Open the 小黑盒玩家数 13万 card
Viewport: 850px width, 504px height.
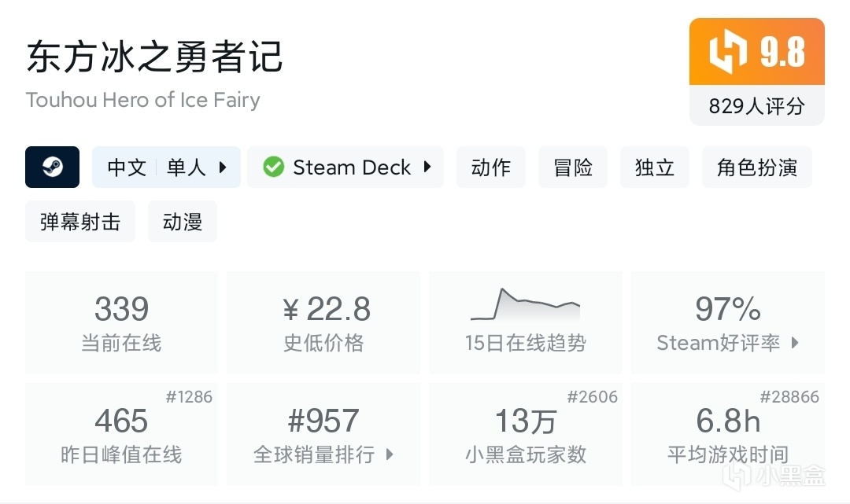[525, 435]
